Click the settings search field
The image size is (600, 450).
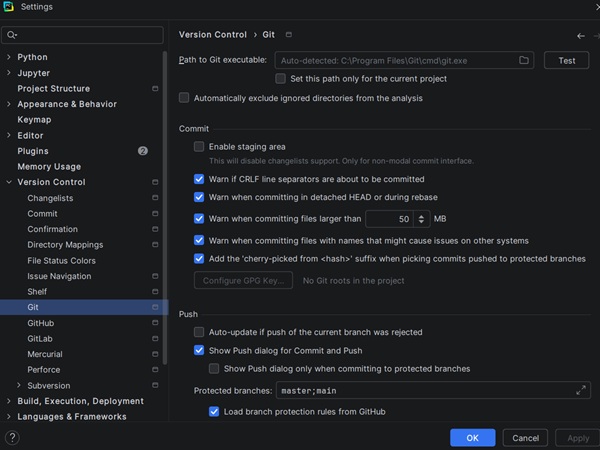(88, 36)
